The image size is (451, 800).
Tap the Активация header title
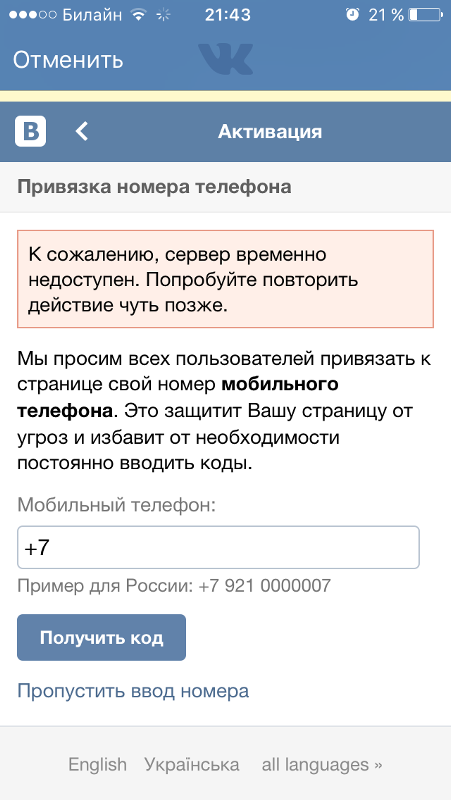tap(270, 132)
